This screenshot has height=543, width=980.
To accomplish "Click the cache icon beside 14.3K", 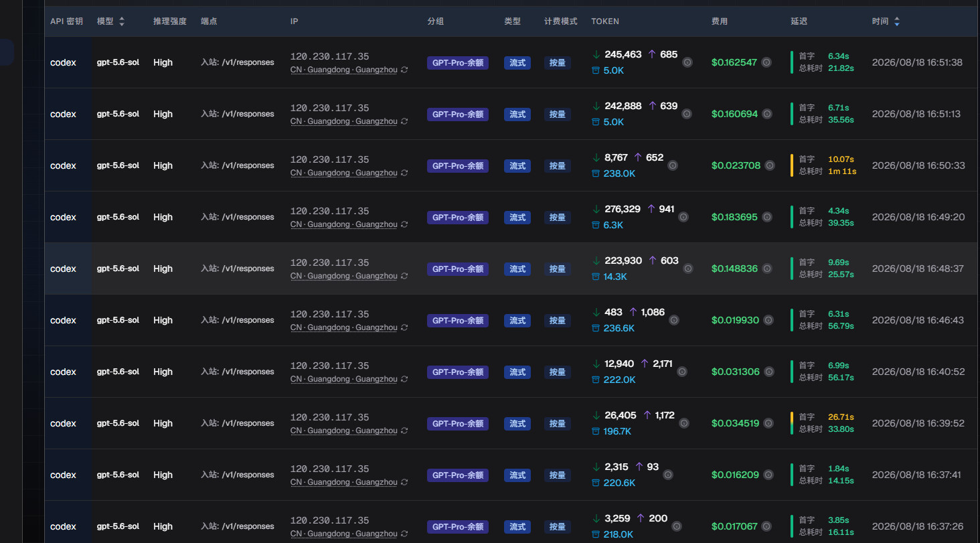I will pos(596,277).
